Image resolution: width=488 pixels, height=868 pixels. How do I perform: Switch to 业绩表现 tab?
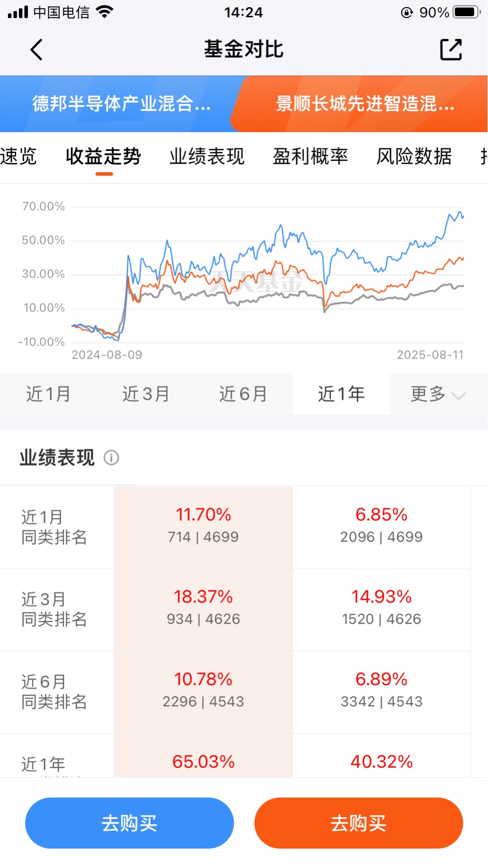click(x=207, y=156)
